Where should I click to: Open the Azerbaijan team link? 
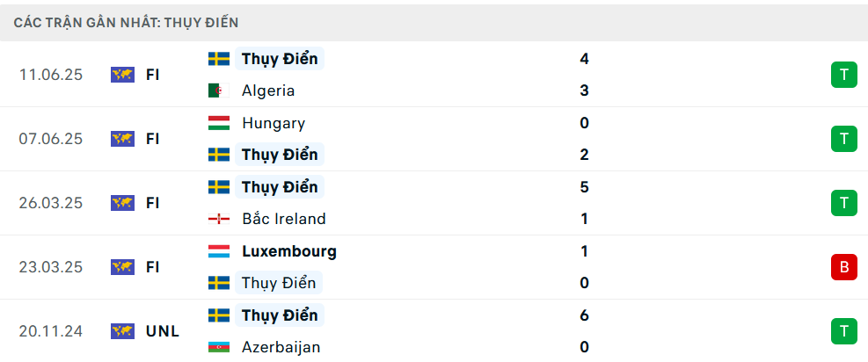click(x=281, y=347)
